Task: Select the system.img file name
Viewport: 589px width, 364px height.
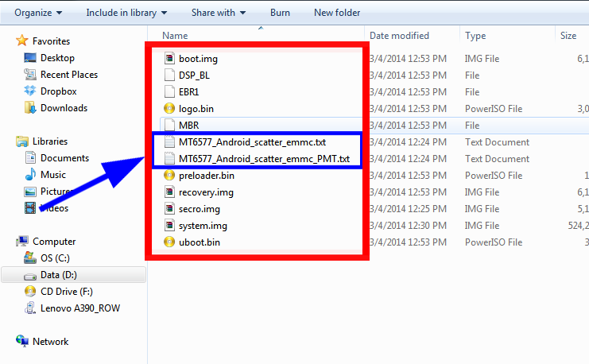Action: tap(203, 226)
